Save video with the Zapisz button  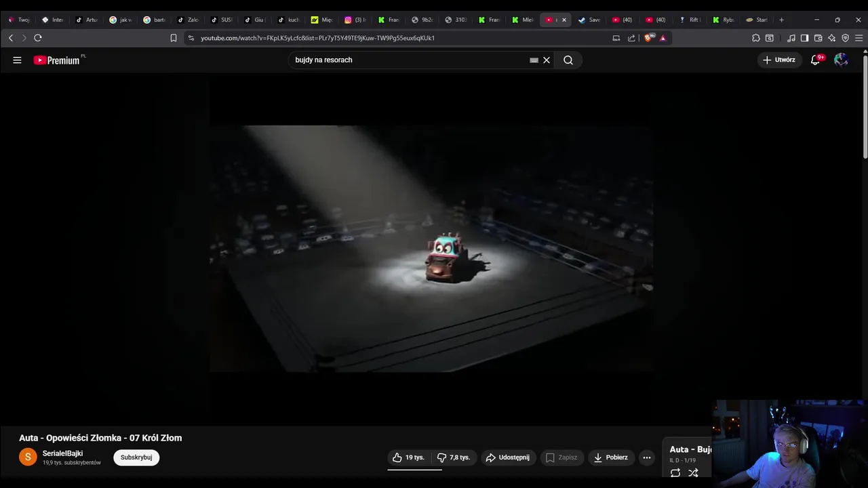[562, 457]
